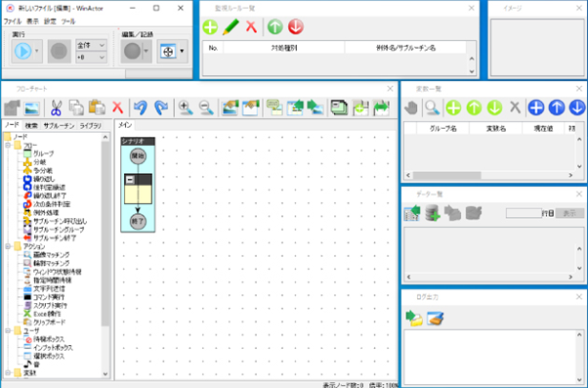Click the target selection crosshair button
This screenshot has width=588, height=388.
[x=168, y=52]
